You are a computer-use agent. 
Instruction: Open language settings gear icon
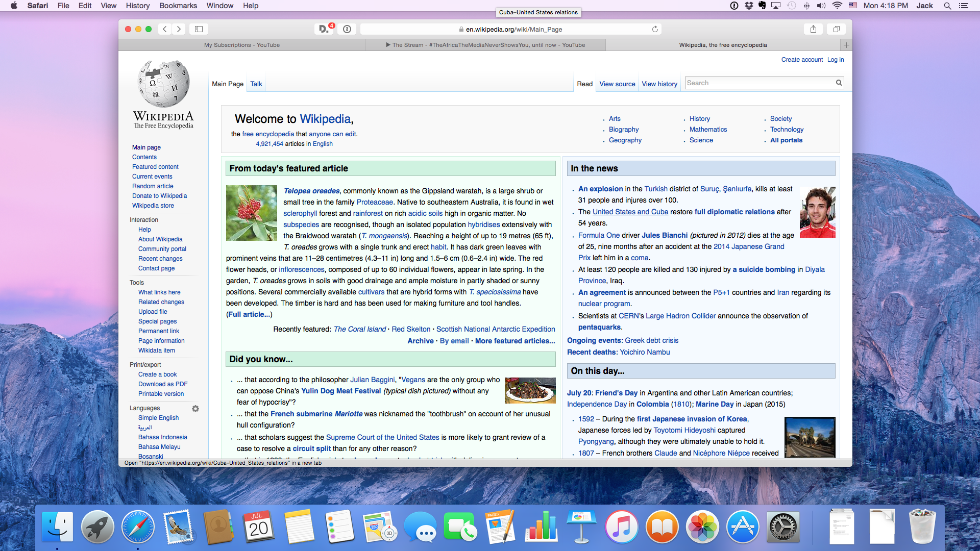coord(195,409)
